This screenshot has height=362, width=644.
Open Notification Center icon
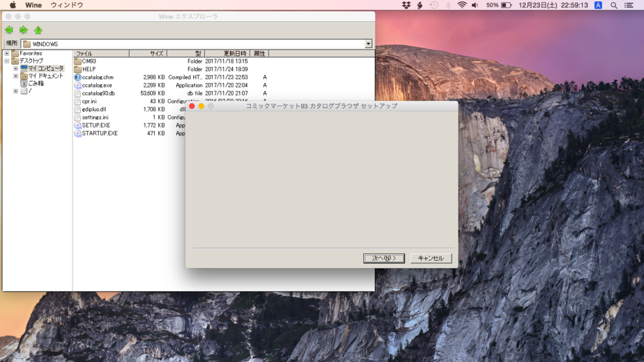629,5
